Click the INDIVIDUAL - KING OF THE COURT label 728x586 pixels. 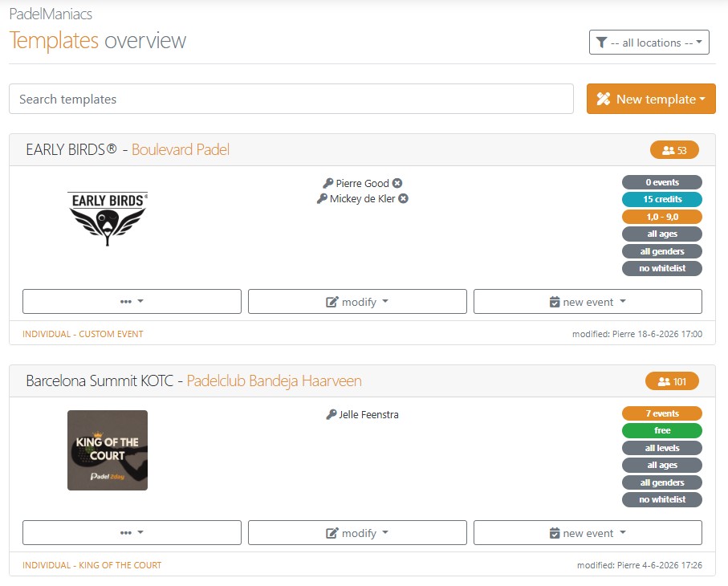pos(92,565)
